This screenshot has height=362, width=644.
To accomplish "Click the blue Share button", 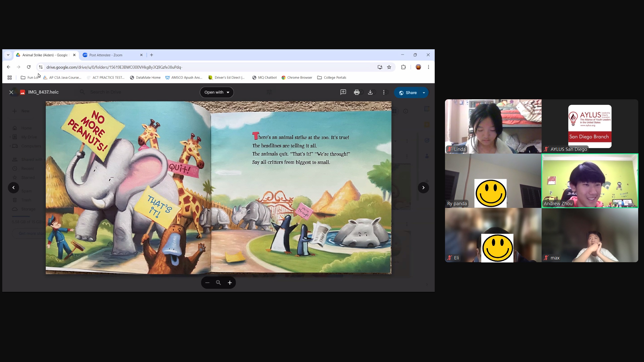I will click(x=408, y=93).
